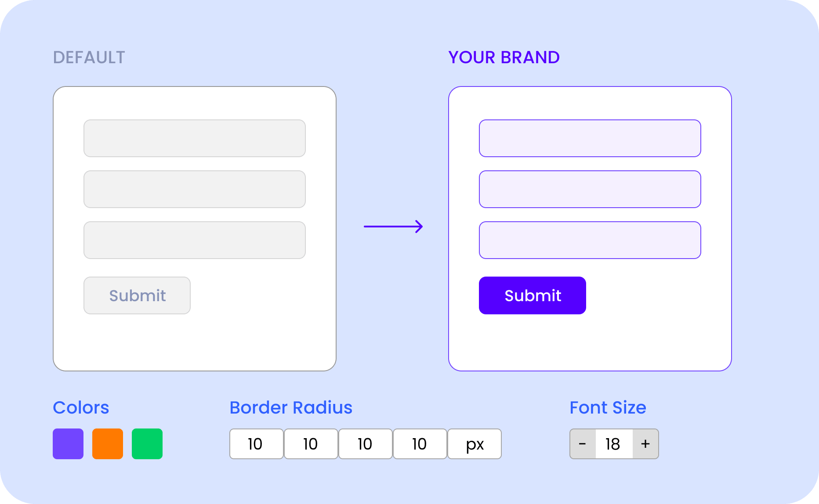Select the purple color swatch
819x504 pixels.
pyautogui.click(x=68, y=444)
